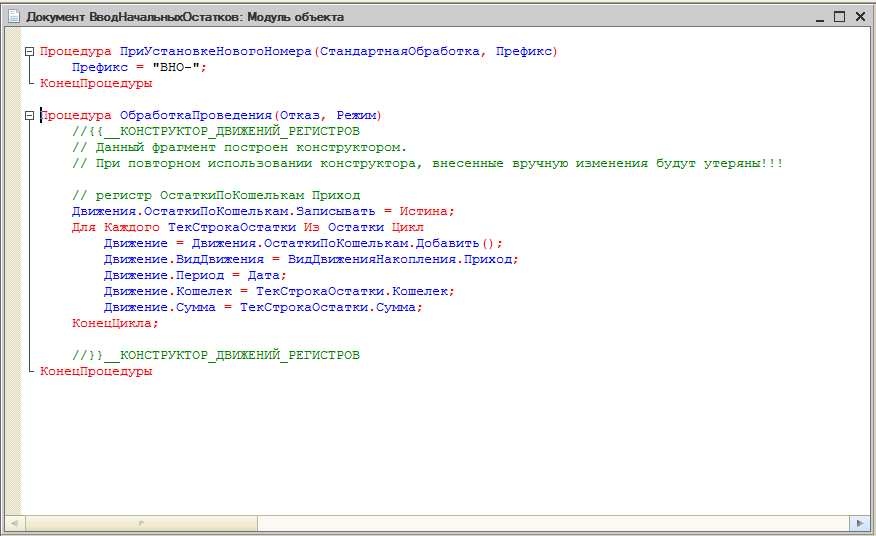
Task: Click the //{{__КОНСТРУКТОР_ДВИЖЕНИЙ_РЕГИСТРОВ opening comment
Action: 216,131
